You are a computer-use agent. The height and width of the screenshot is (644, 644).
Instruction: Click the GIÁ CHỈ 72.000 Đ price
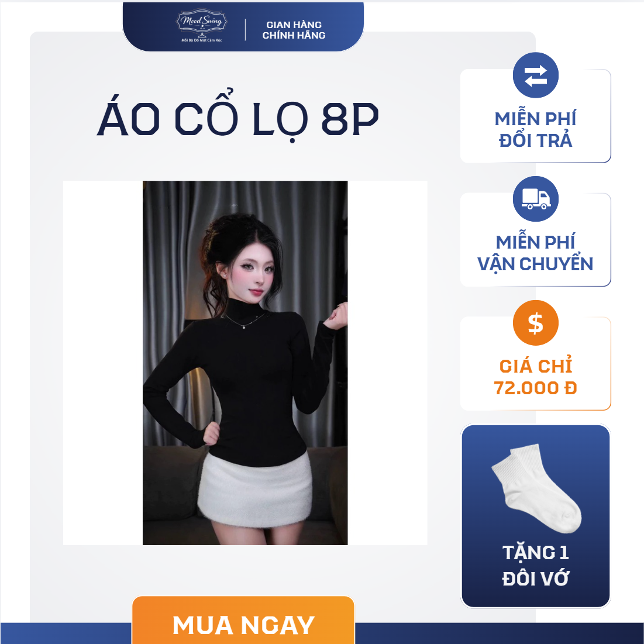point(535,377)
